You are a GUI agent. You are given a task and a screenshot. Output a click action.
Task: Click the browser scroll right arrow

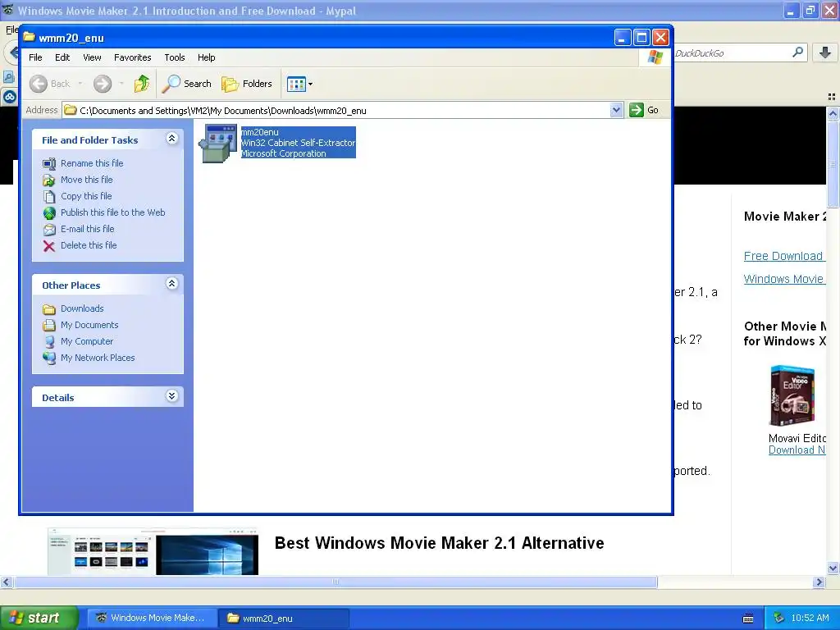click(819, 582)
